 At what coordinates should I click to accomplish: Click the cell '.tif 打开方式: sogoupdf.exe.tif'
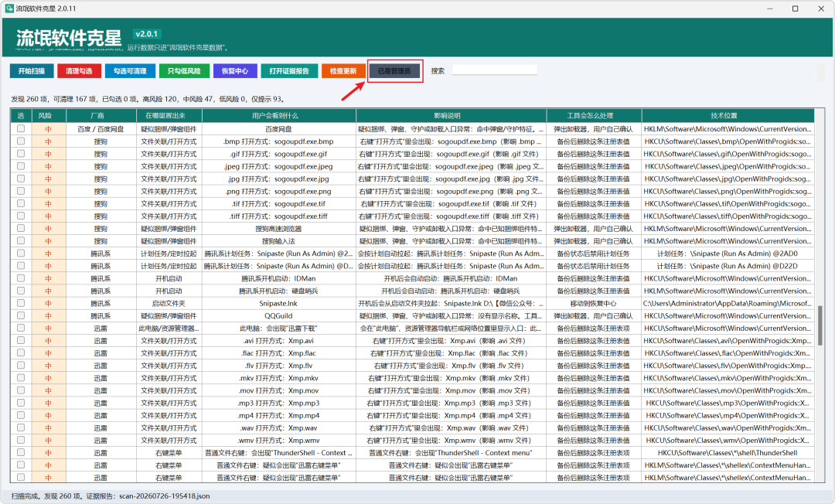click(278, 203)
